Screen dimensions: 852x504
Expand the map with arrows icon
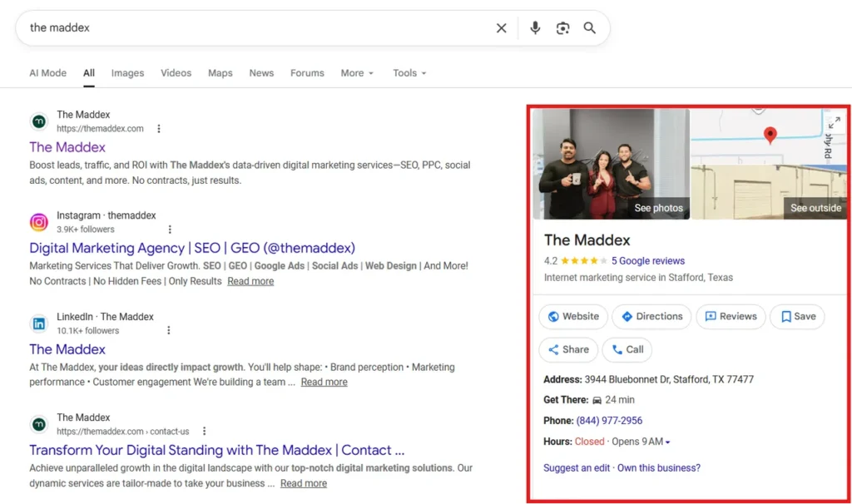[x=835, y=123]
